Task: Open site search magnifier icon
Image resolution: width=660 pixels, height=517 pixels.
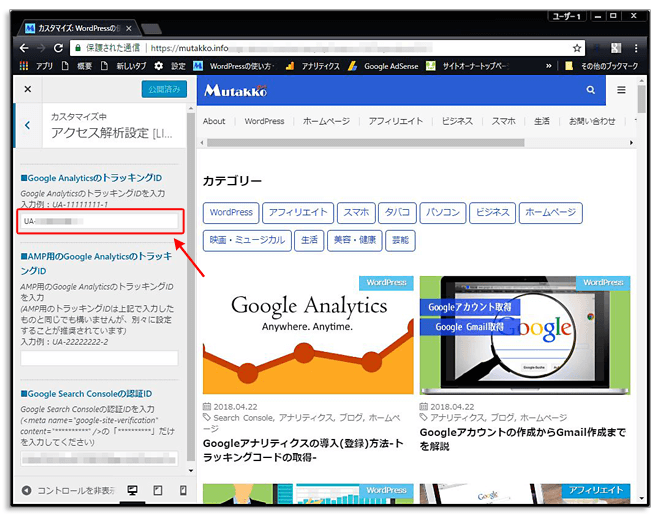Action: 591,90
